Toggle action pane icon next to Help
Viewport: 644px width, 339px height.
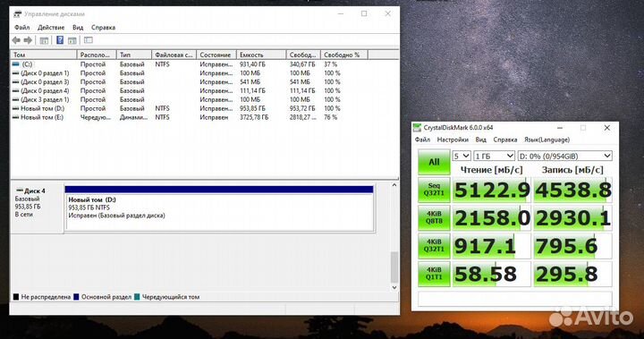[72, 40]
